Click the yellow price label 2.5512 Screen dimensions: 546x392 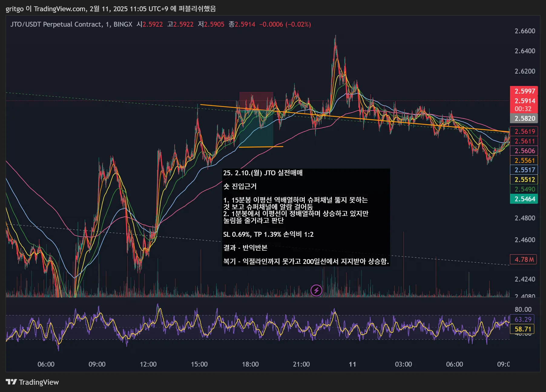[524, 180]
